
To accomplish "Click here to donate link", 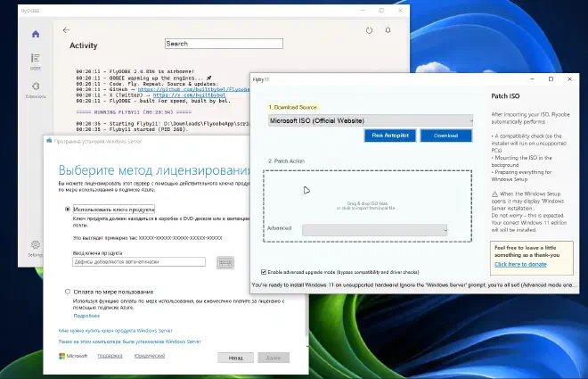I will tap(520, 265).
